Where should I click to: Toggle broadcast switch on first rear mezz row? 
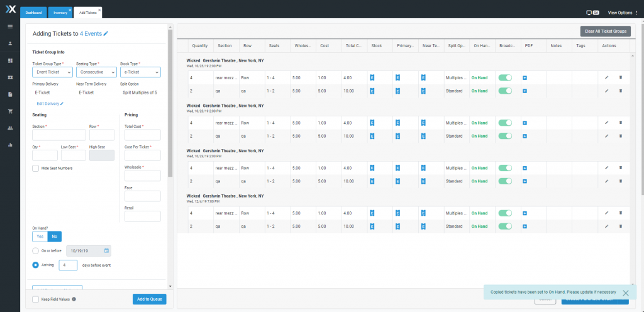click(x=505, y=77)
